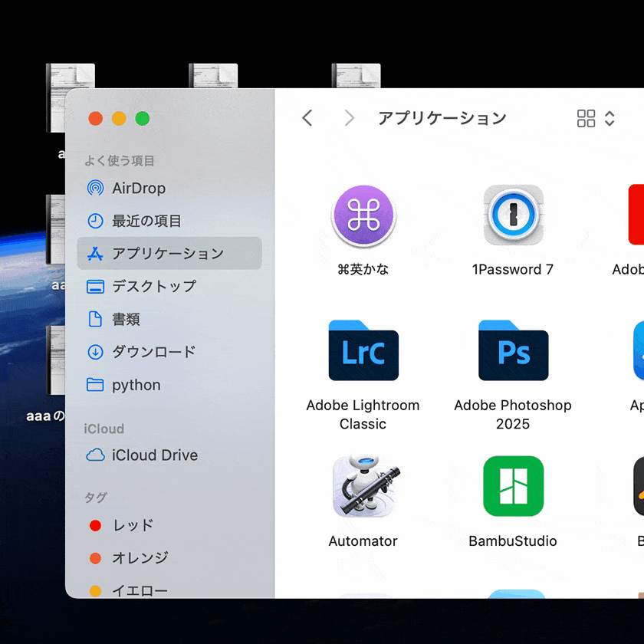Go forward with the right chevron

pyautogui.click(x=349, y=118)
